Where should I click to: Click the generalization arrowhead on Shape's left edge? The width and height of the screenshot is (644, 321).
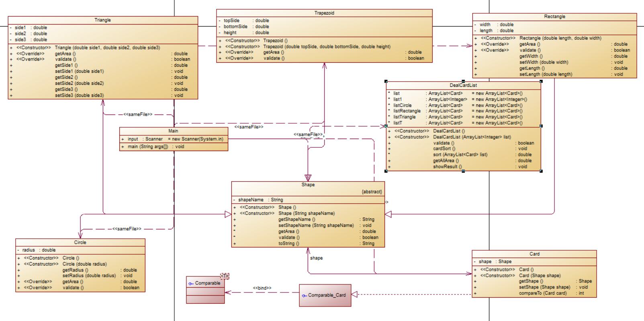pos(228,214)
